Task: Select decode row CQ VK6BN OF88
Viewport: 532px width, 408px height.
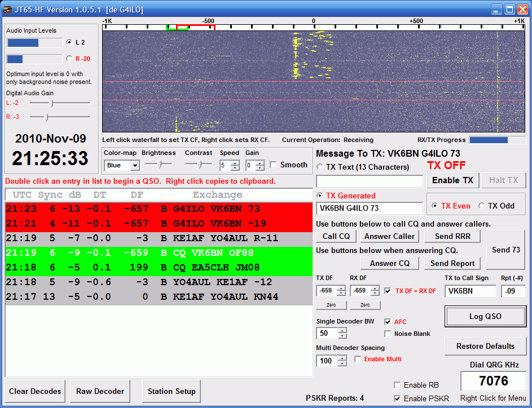Action: click(159, 253)
